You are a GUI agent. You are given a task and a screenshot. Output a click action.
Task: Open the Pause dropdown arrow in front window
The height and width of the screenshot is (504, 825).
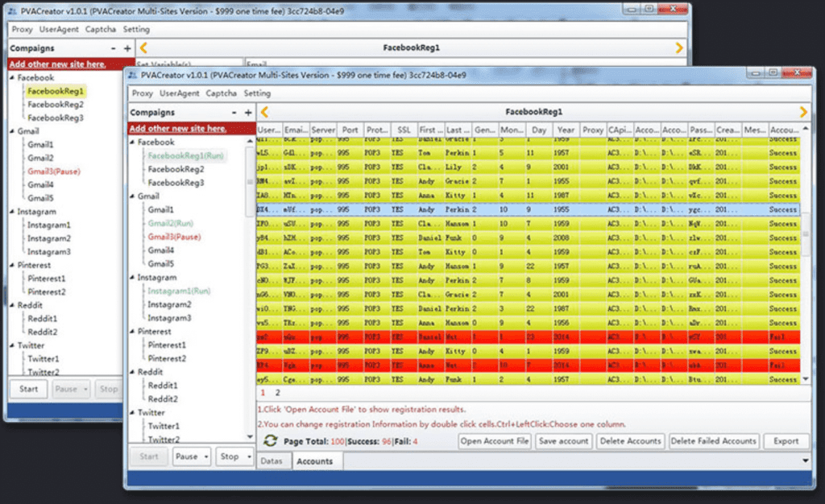[x=206, y=456]
